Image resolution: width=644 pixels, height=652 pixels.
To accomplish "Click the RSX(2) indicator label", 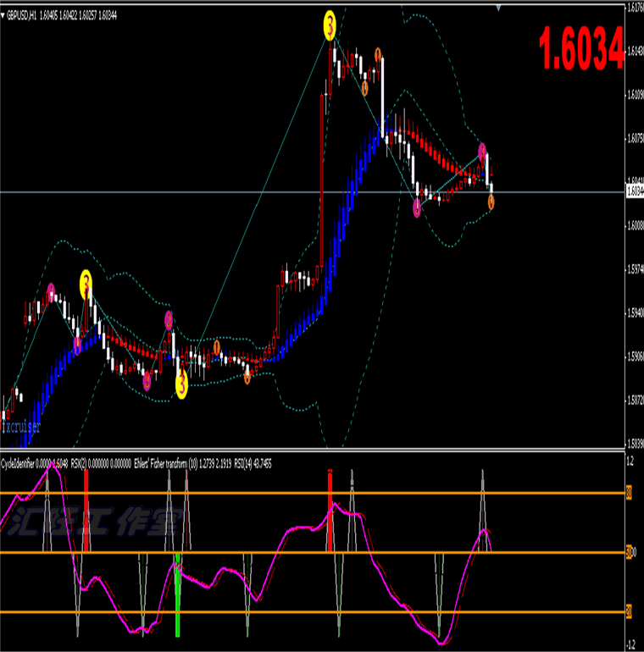I will [79, 464].
